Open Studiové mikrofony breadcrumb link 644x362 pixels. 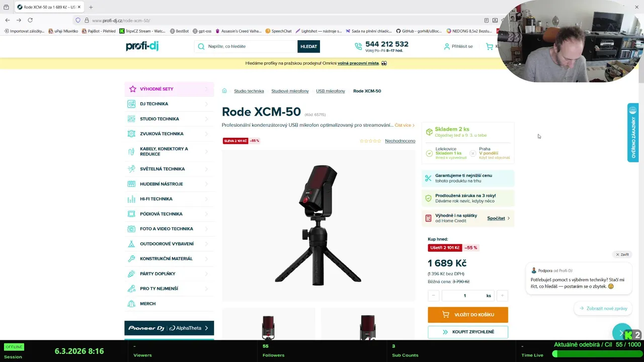[290, 91]
